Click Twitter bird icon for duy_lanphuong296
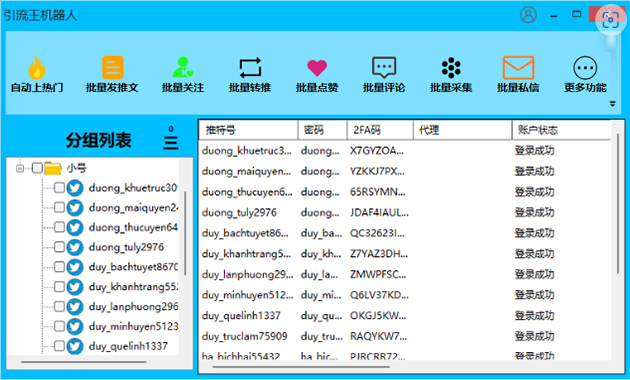 75,306
